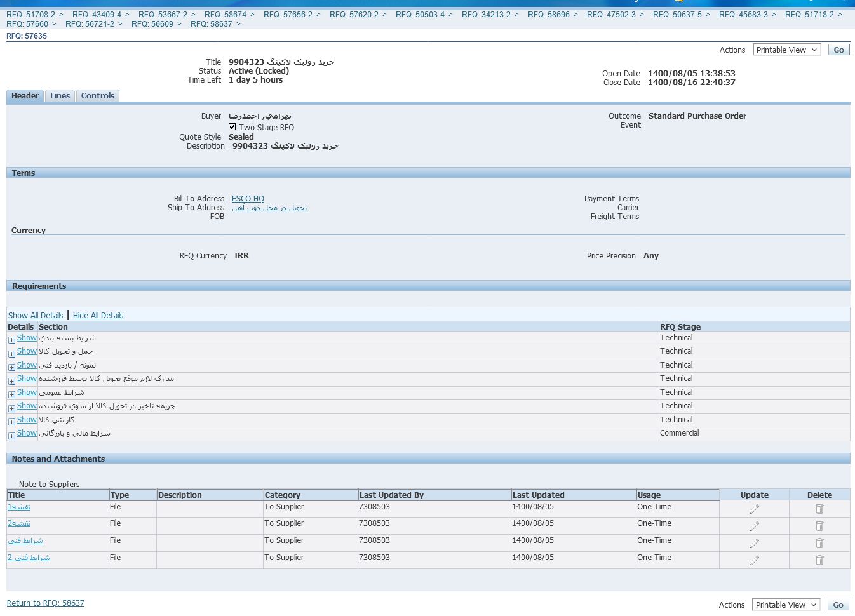Open breadcrumb link RFQ: 58637 at top
This screenshot has width=855, height=616.
click(x=212, y=24)
